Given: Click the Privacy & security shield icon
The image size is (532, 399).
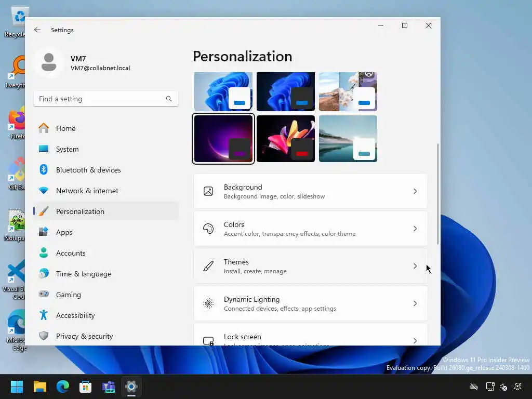Looking at the screenshot, I should click(x=44, y=336).
